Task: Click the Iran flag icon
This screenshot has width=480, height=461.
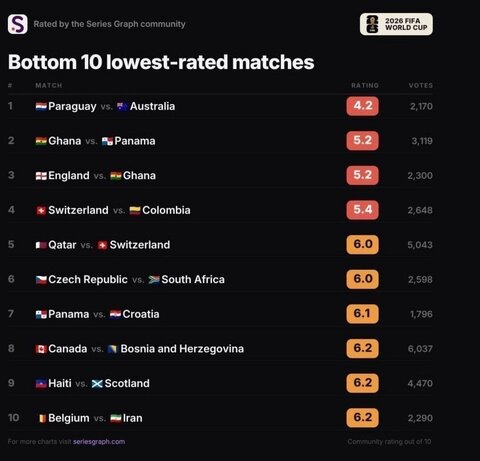Action: (x=116, y=418)
